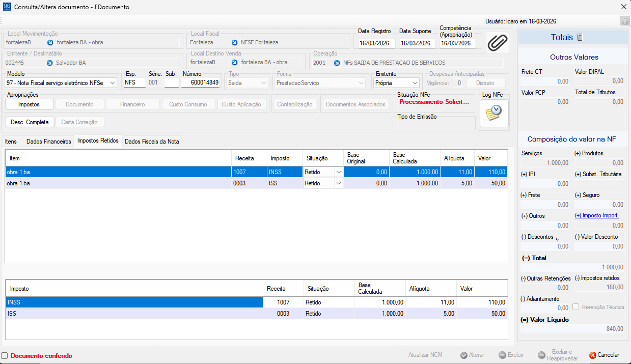Screen dimensions: 631x364
Task: Switch to the Dados Financeiros tab
Action: (x=49, y=142)
